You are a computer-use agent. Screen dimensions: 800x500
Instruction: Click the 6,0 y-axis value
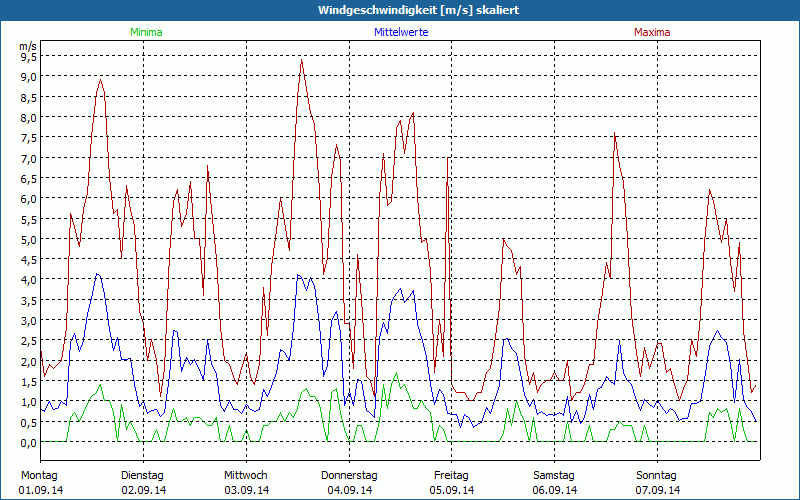pos(29,198)
